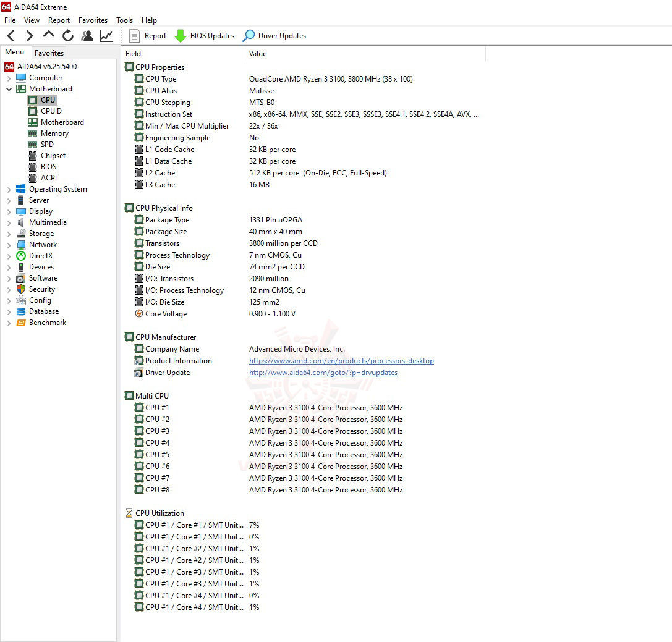Image resolution: width=672 pixels, height=642 pixels.
Task: Click the Devices icon in tree
Action: click(21, 268)
